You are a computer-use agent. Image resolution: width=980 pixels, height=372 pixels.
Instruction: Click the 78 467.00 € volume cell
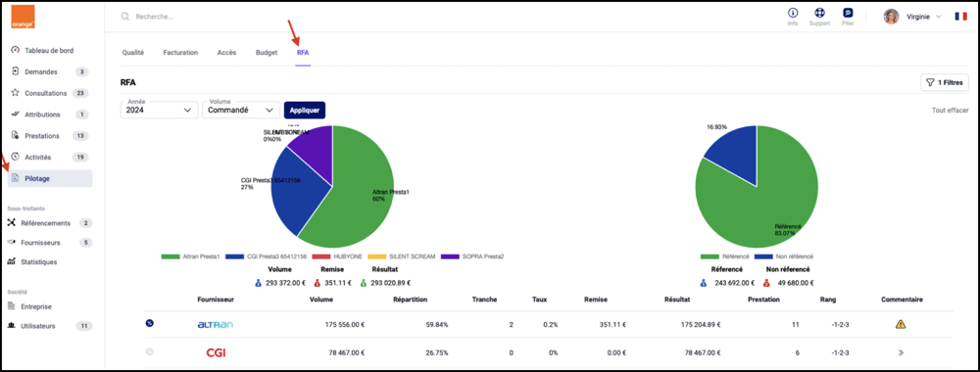(x=347, y=353)
